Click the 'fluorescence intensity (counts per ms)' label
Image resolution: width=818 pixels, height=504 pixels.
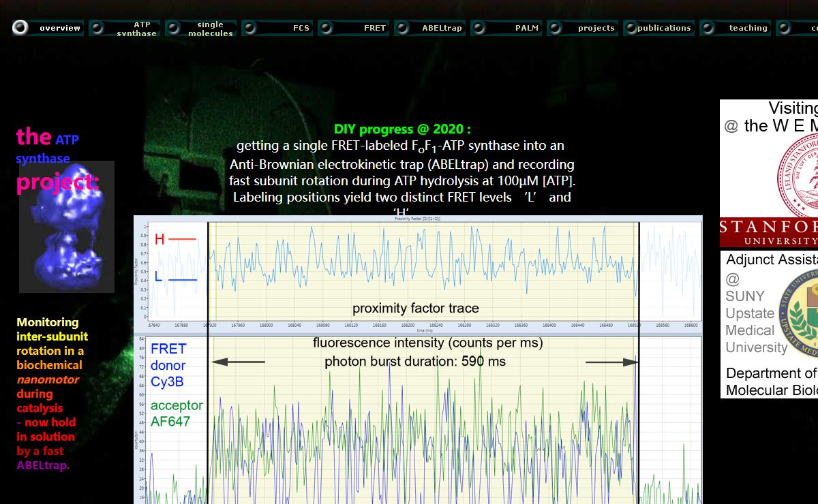[x=428, y=343]
